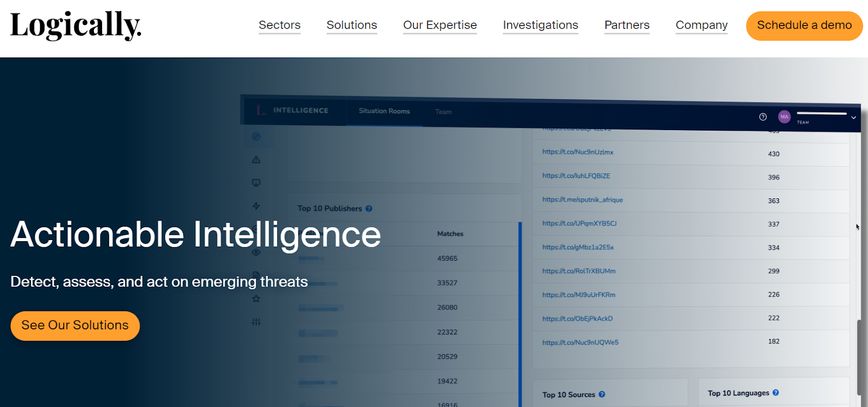
Task: Click the Matches column header
Action: [x=450, y=234]
